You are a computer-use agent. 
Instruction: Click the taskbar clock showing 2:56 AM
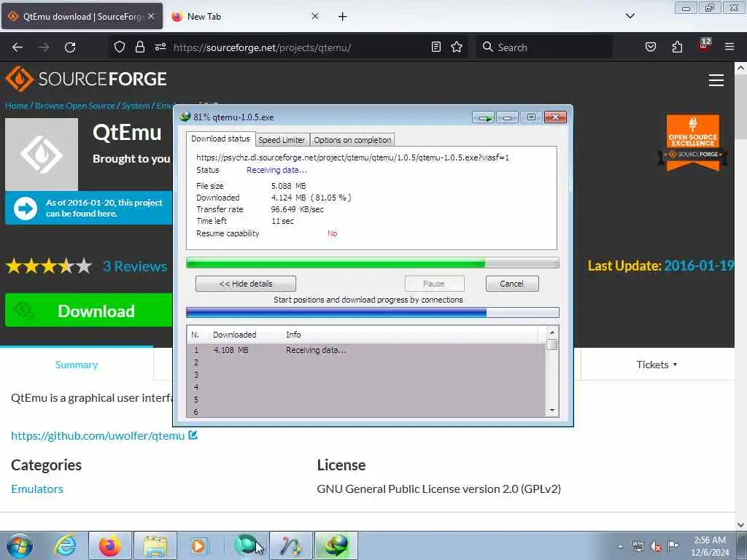710,546
